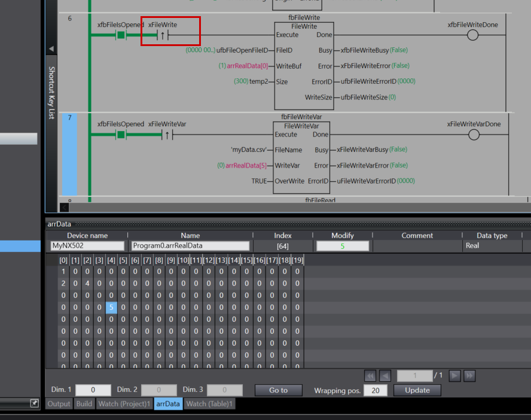
Task: Select the xFileWriteVar rising-edge contact in rung 7
Action: point(167,135)
